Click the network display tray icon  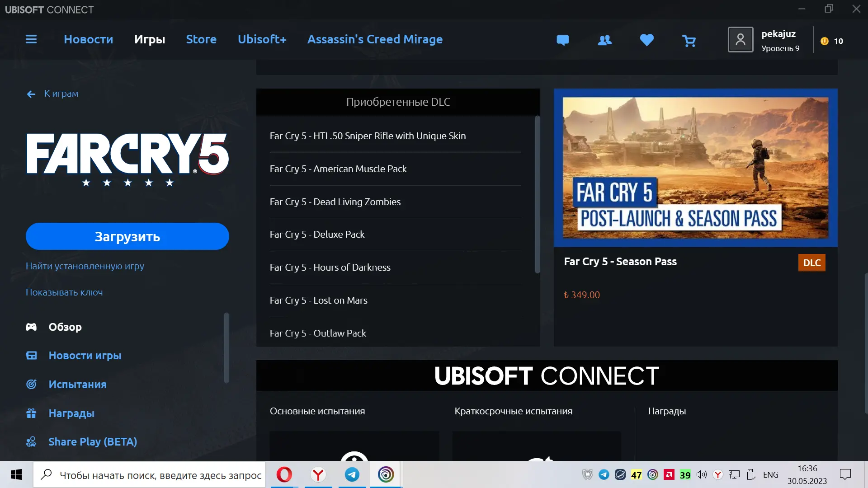[x=734, y=474]
